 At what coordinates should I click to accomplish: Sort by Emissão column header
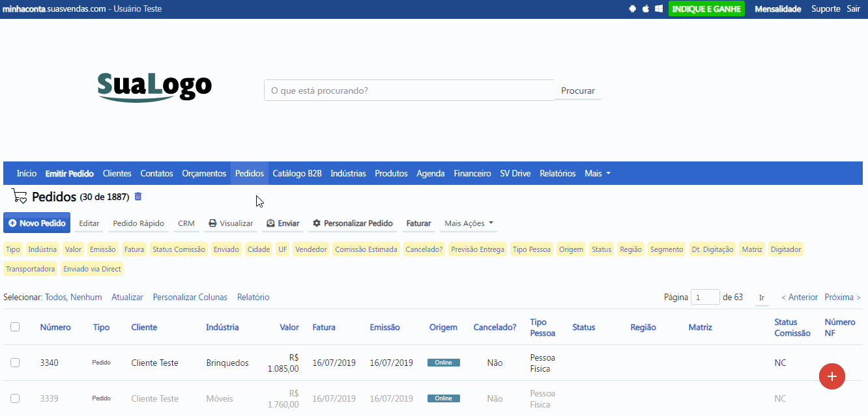(x=384, y=327)
